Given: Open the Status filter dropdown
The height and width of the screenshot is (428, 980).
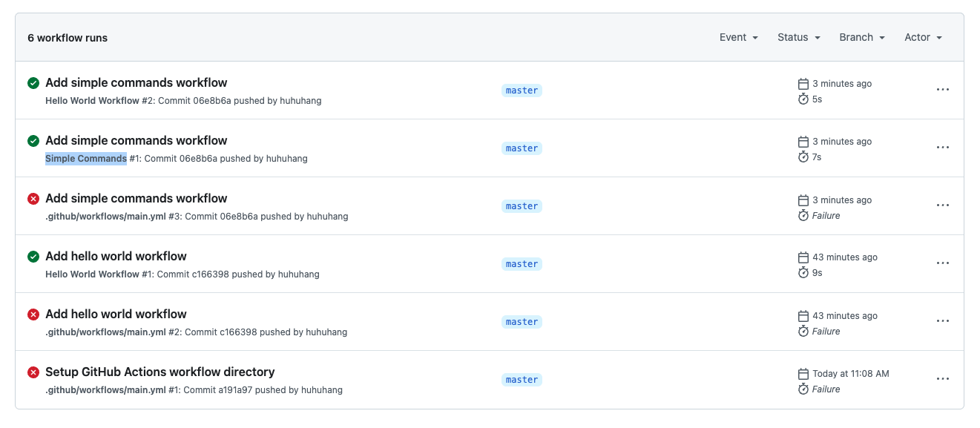Looking at the screenshot, I should pos(798,37).
